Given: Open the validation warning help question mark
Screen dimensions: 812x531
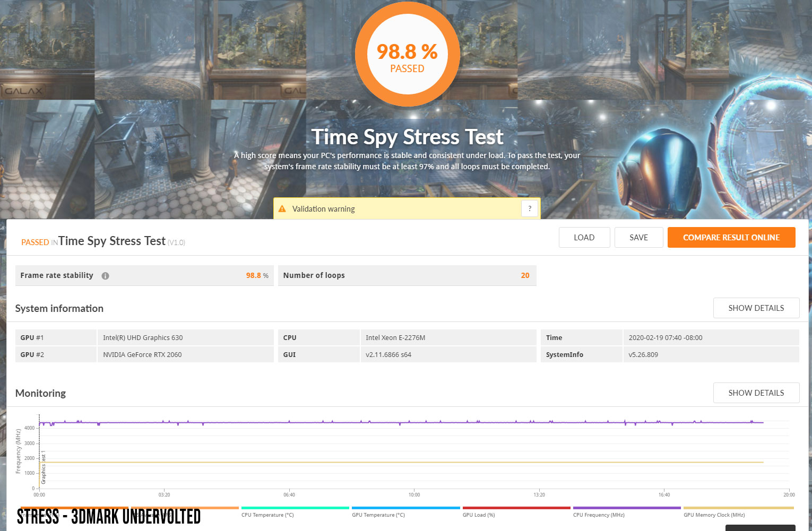Looking at the screenshot, I should coord(530,208).
